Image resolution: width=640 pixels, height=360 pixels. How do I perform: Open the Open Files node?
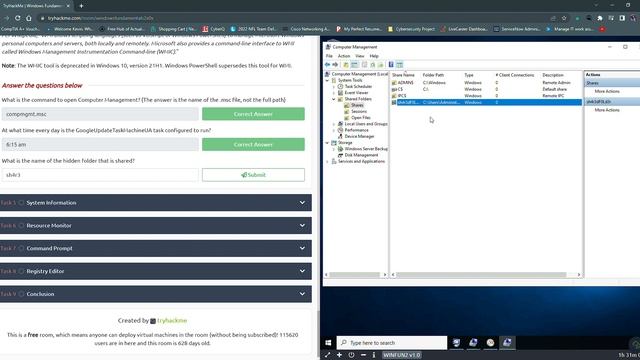(x=361, y=118)
